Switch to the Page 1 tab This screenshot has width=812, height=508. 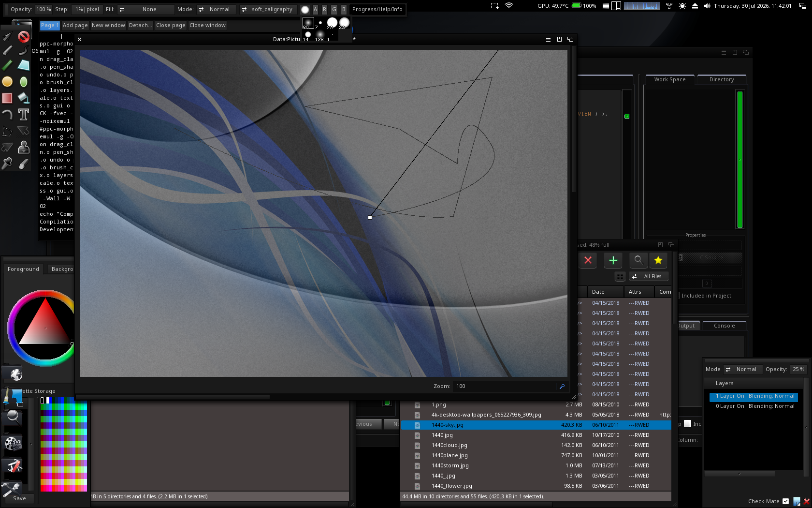click(x=50, y=25)
